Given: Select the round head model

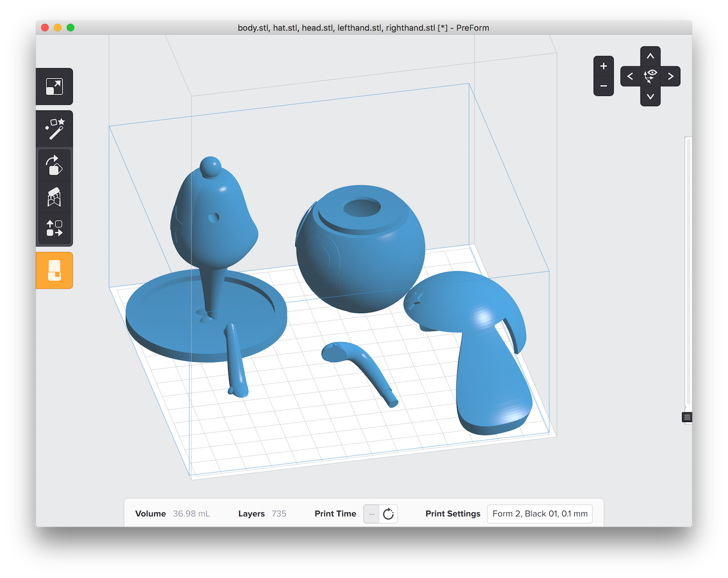Looking at the screenshot, I should [x=360, y=248].
